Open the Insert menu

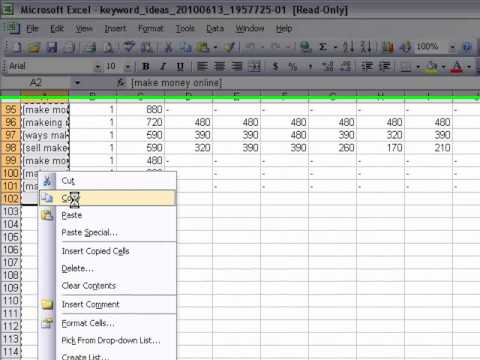click(115, 29)
